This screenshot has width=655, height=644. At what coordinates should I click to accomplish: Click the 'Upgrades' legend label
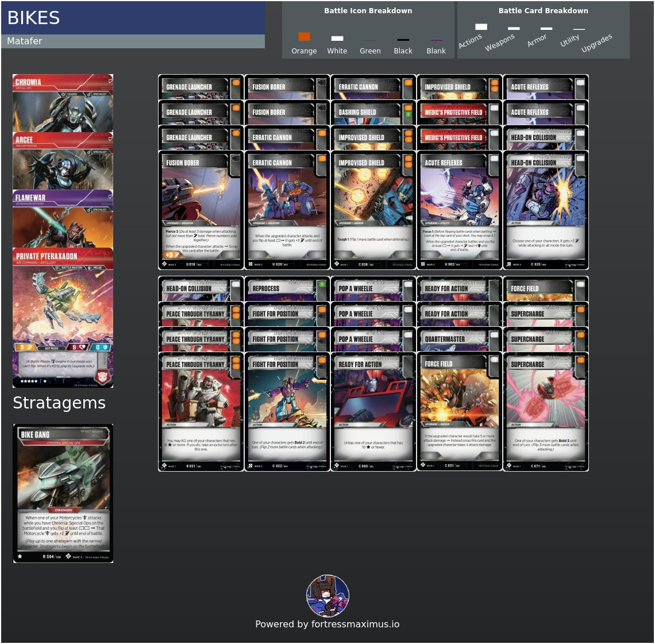596,43
